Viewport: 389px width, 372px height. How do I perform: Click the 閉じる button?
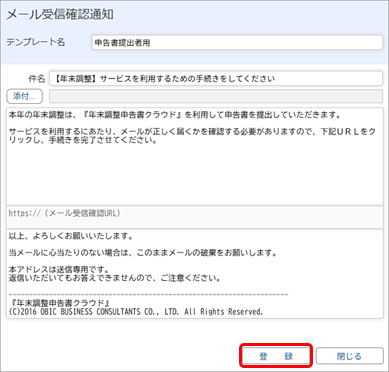[349, 356]
